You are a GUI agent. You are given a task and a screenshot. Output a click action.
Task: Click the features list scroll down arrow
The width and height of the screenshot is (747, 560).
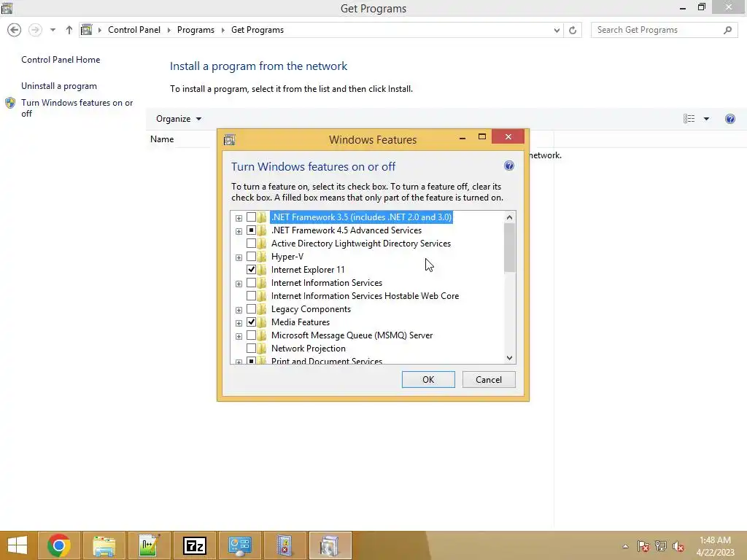[x=509, y=357]
